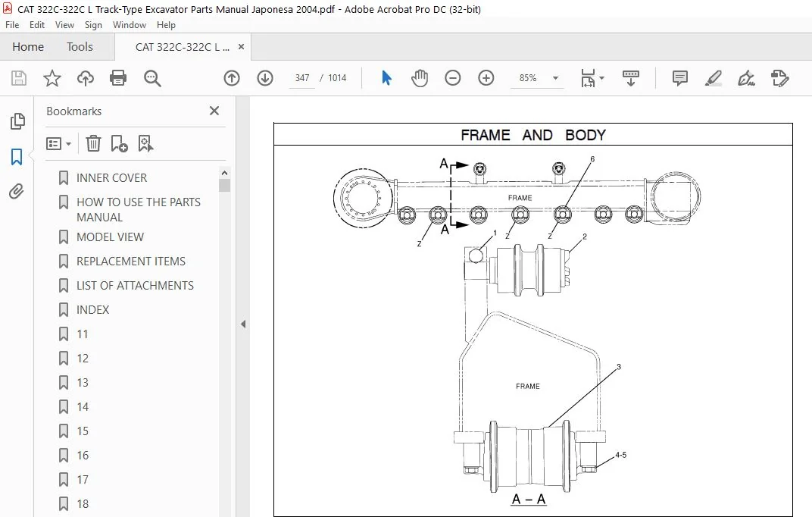This screenshot has width=812, height=517.
Task: Click the bookmarks scrollbar thumb
Action: 224,186
